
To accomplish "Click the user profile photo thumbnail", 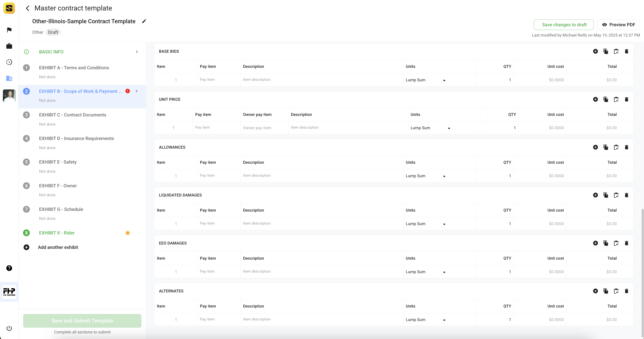I will coord(9,96).
